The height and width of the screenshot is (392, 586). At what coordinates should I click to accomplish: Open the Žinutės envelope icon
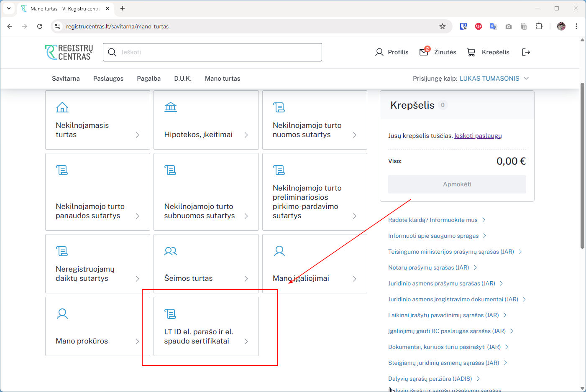coord(424,52)
